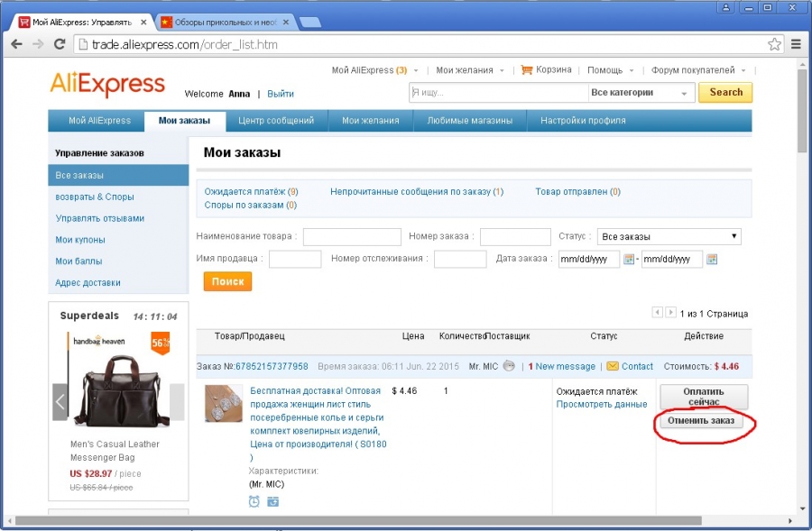812x531 pixels.
Task: Click the browser forward arrow
Action: click(38, 44)
